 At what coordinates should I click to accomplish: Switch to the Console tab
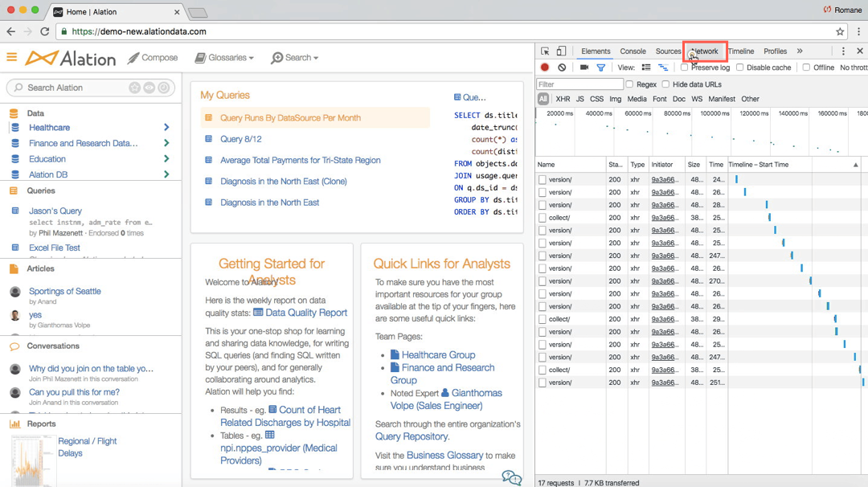633,51
